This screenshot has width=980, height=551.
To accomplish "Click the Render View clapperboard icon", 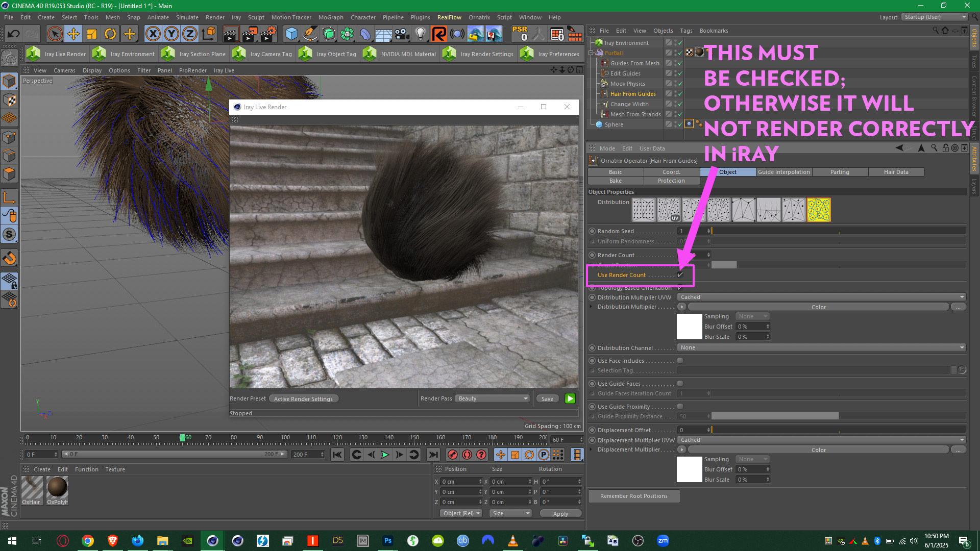I will (x=231, y=34).
